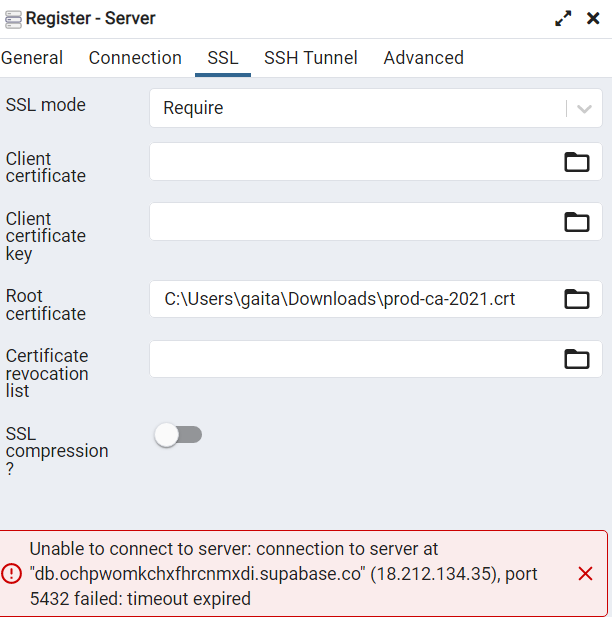Toggle the SSL compression switch
The image size is (612, 617).
(x=178, y=434)
